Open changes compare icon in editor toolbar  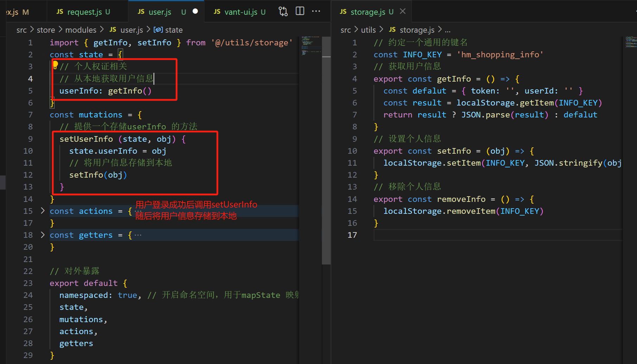283,12
